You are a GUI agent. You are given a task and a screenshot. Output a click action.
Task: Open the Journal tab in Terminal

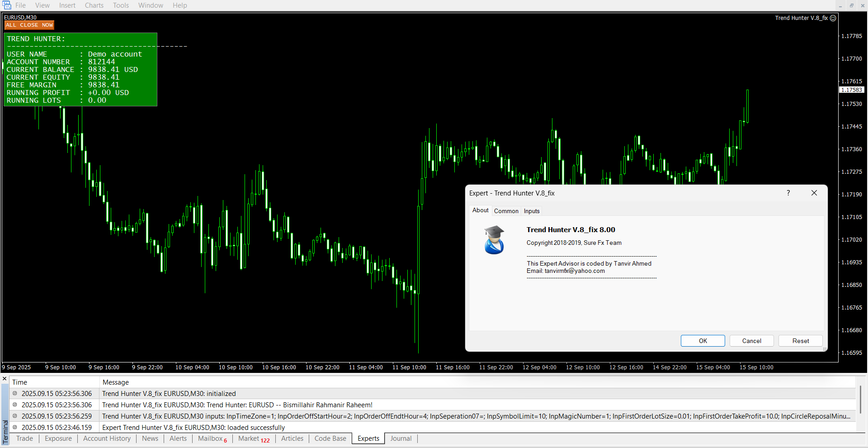401,438
